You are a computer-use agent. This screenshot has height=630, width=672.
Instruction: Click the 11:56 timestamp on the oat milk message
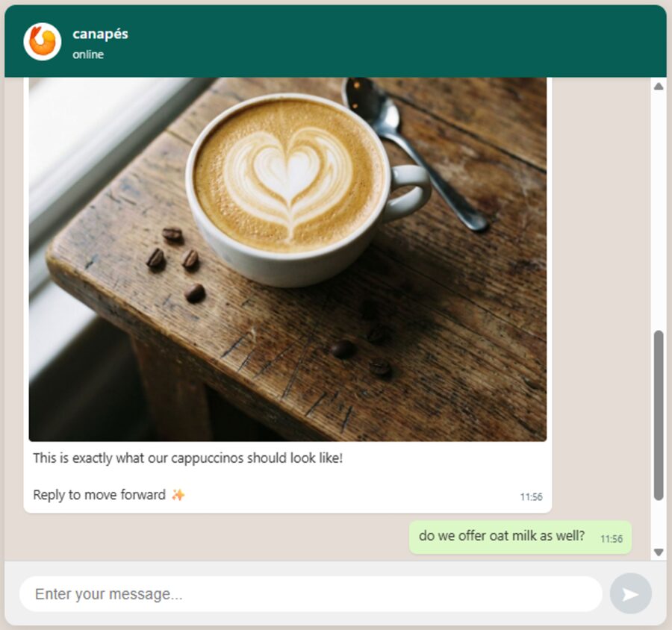(x=611, y=539)
